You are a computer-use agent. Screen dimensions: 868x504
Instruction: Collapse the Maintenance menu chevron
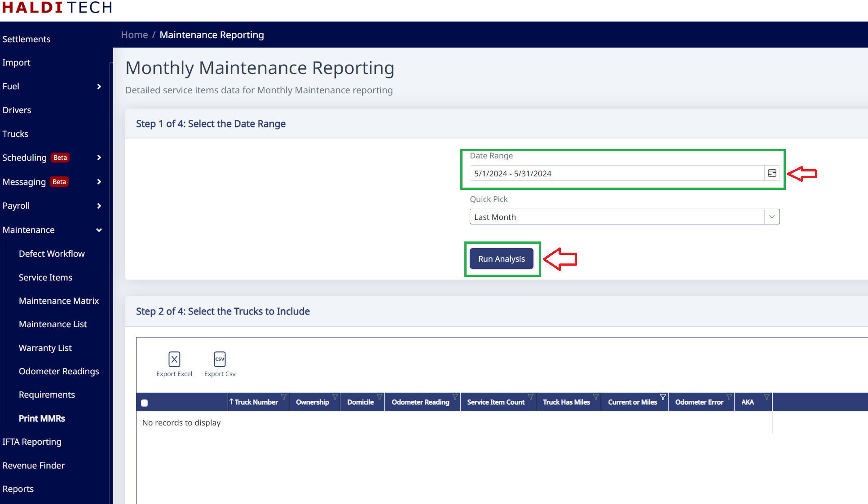(x=99, y=230)
